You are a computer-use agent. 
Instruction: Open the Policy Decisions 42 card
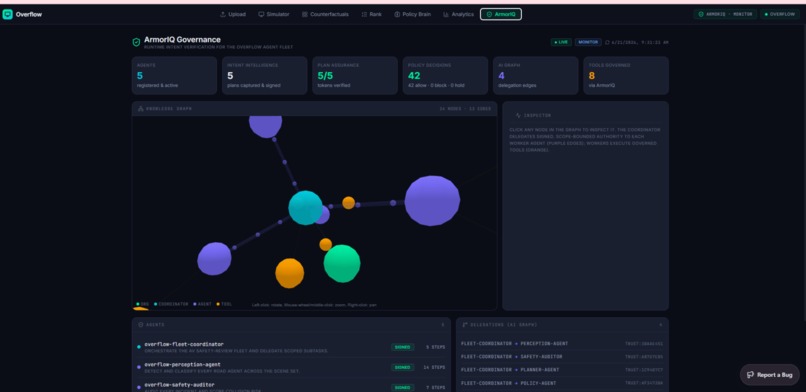click(x=445, y=76)
